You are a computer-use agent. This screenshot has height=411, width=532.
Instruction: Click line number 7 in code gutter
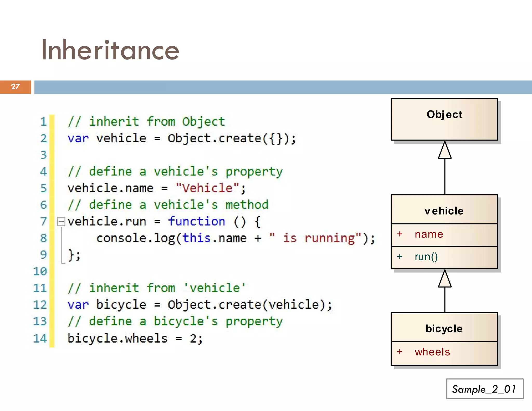(43, 222)
